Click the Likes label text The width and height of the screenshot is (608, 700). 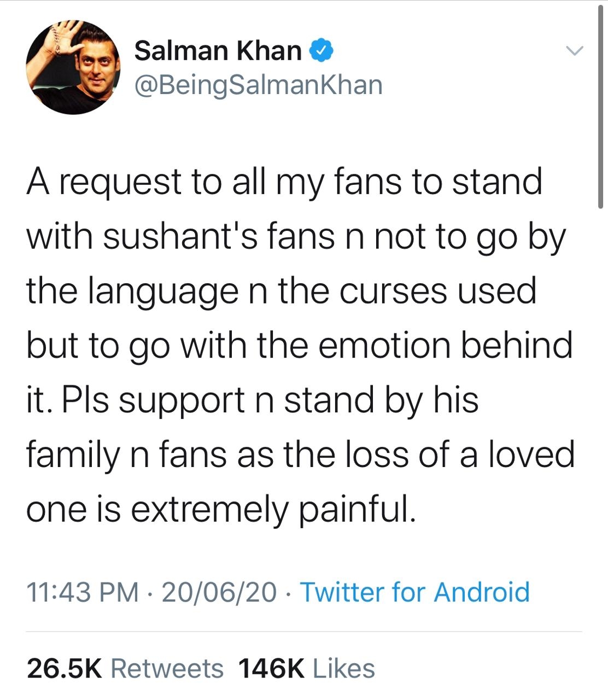[x=344, y=667]
